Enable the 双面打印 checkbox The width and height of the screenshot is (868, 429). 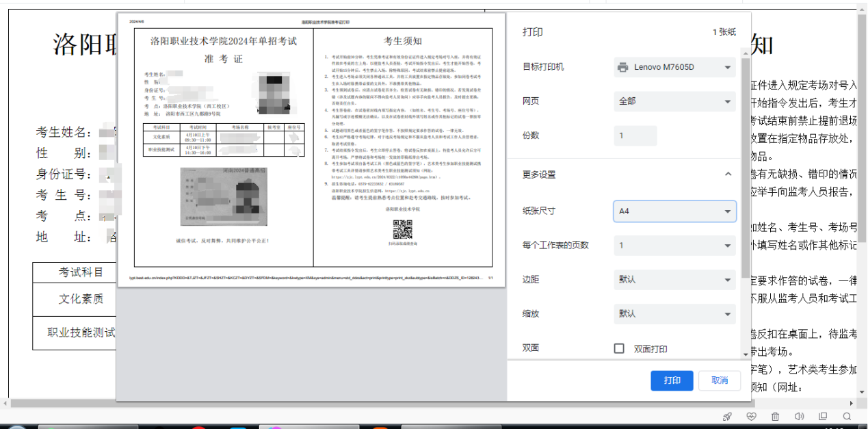(x=619, y=348)
